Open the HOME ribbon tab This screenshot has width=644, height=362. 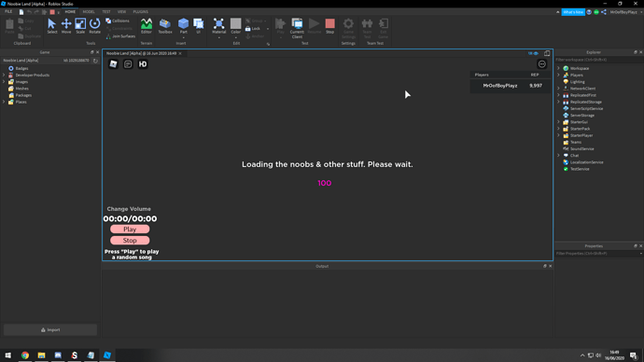tap(70, 12)
